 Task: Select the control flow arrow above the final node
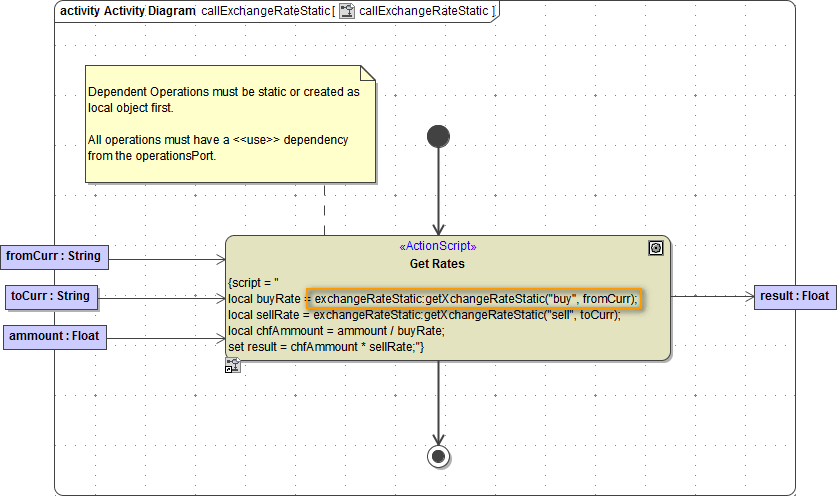(438, 400)
